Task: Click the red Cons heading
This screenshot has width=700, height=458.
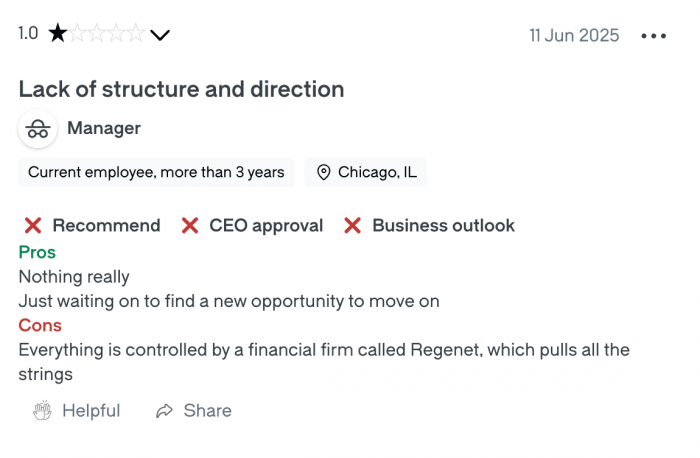Action: pos(40,325)
